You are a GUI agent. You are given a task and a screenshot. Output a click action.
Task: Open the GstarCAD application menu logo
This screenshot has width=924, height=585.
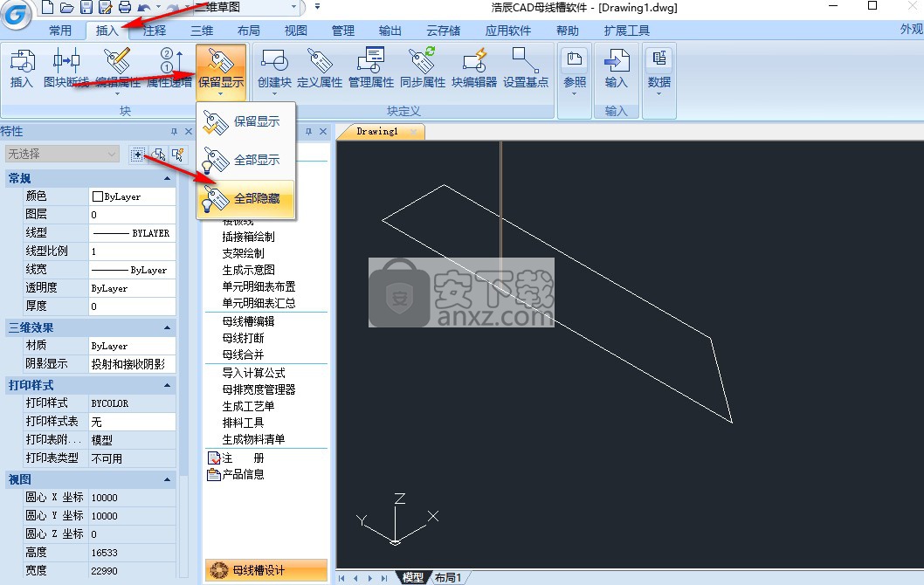click(x=16, y=14)
